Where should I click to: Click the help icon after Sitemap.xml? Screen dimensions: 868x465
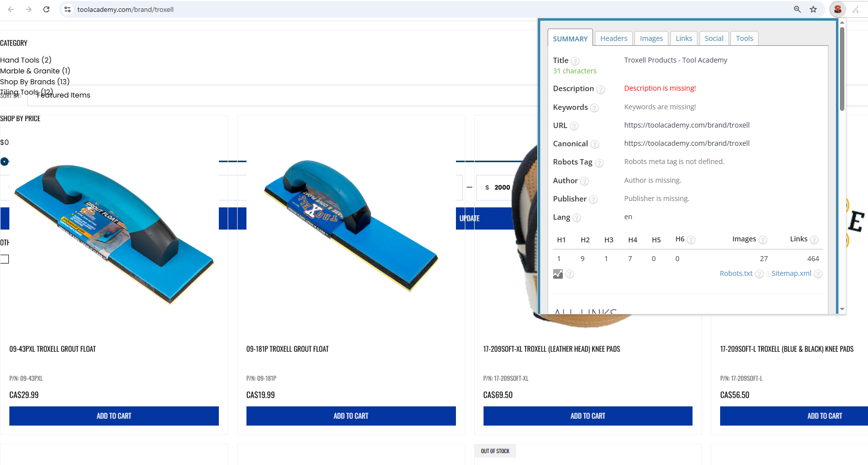[818, 274]
